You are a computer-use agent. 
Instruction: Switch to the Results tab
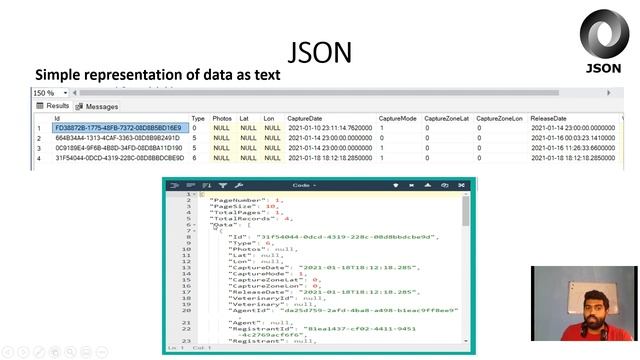pyautogui.click(x=53, y=106)
